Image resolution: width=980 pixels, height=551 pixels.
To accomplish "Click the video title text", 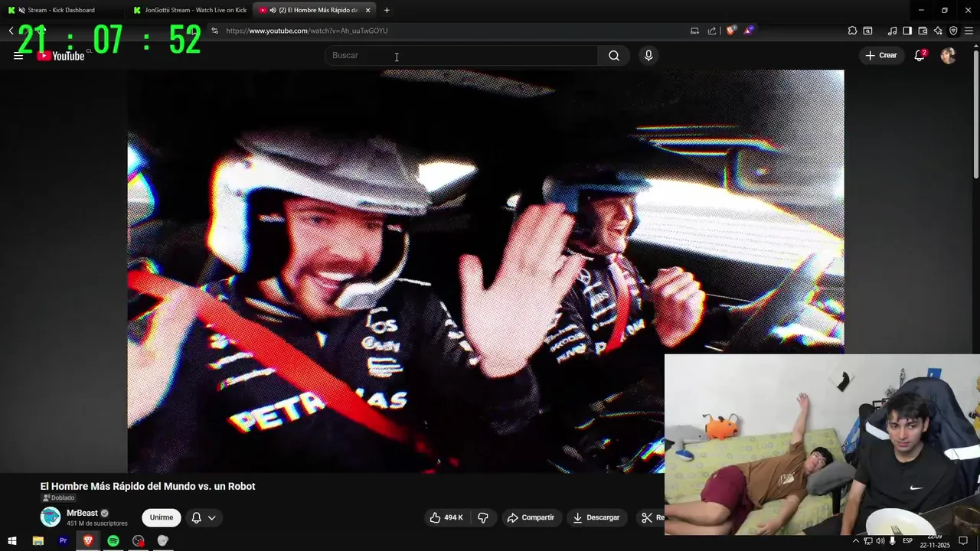I will (x=148, y=486).
